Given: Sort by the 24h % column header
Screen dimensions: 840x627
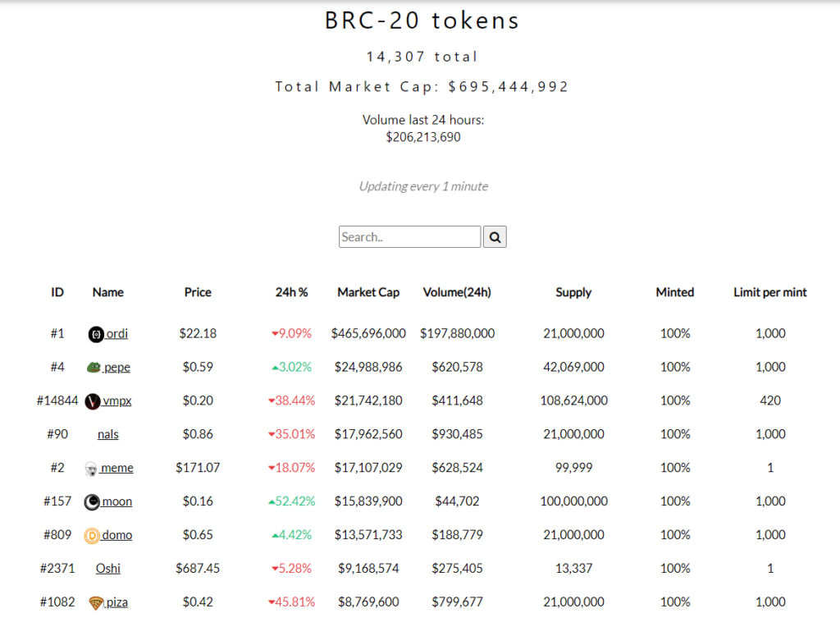Looking at the screenshot, I should coord(291,292).
